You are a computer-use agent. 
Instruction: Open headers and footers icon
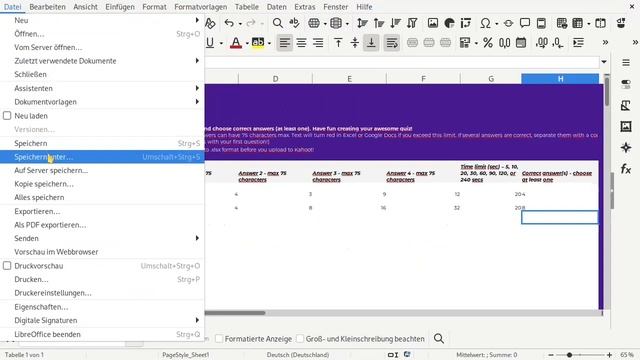tap(541, 23)
